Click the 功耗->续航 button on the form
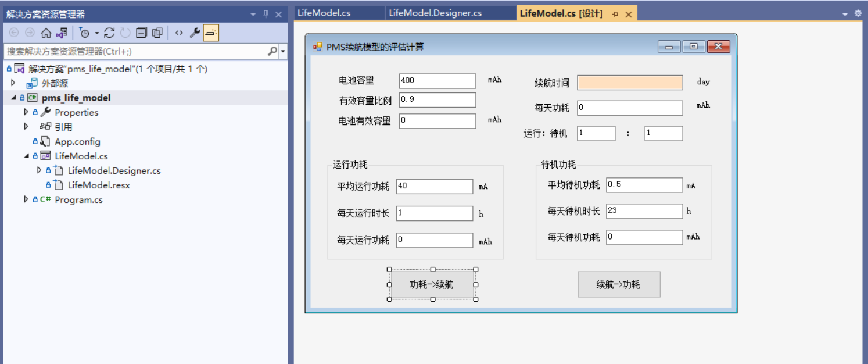The image size is (868, 364). click(432, 284)
